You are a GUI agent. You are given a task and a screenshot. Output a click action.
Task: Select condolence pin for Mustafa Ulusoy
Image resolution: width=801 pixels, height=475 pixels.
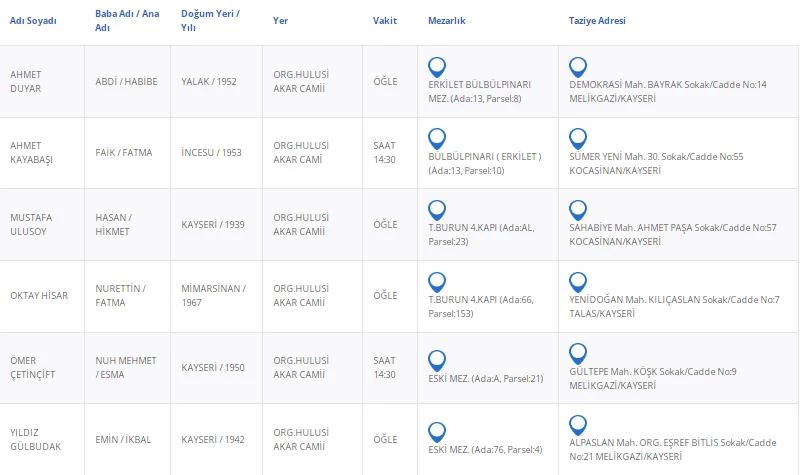(x=577, y=210)
